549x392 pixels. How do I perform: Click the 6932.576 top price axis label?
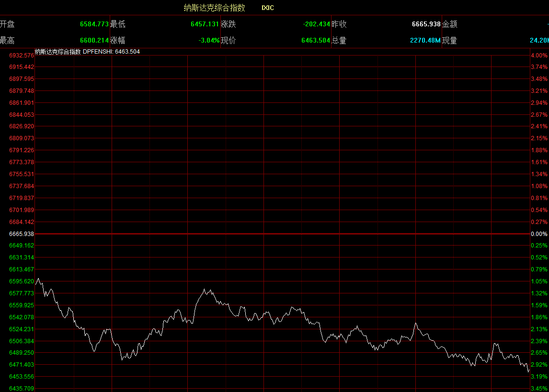22,56
